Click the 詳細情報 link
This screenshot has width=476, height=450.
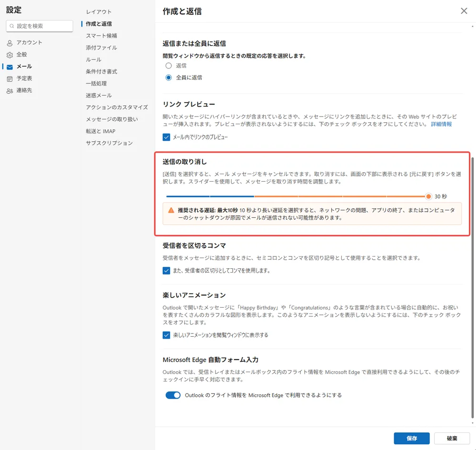tap(441, 125)
